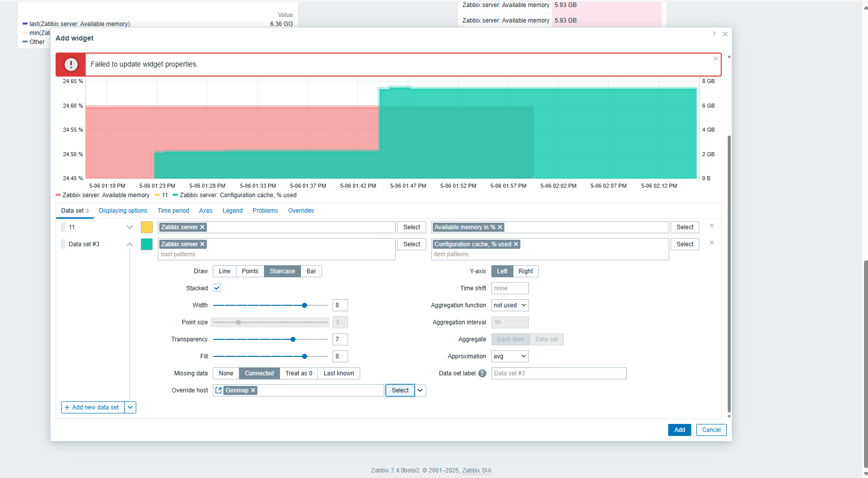
Task: Open the teal color picker for Data set #3
Action: tap(147, 244)
